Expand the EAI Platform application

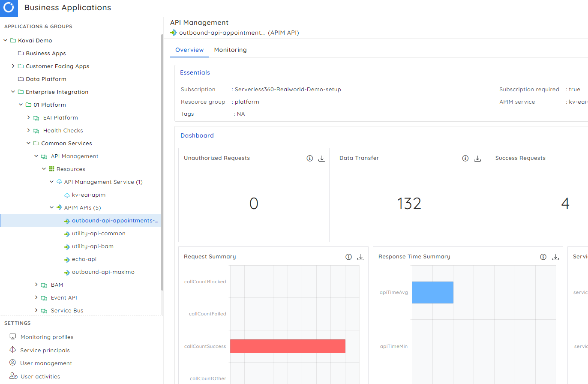pyautogui.click(x=28, y=117)
